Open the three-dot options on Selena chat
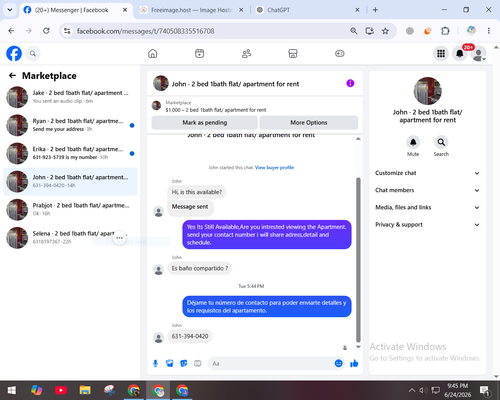 coord(119,238)
